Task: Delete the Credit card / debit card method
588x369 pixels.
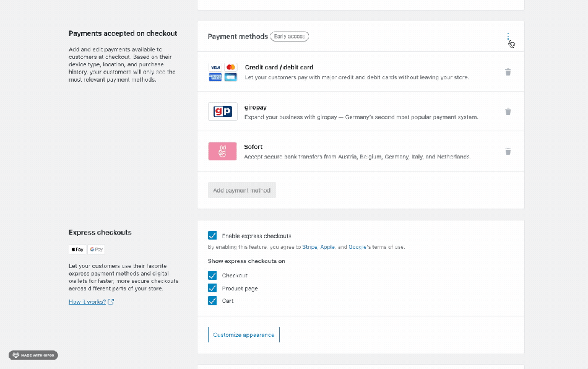Action: click(508, 72)
